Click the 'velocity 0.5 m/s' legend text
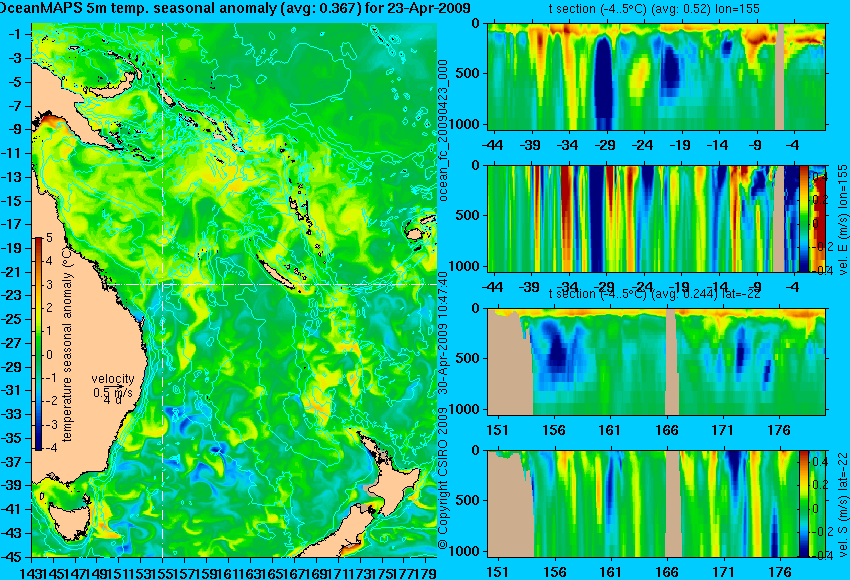850x580 pixels. [112, 385]
